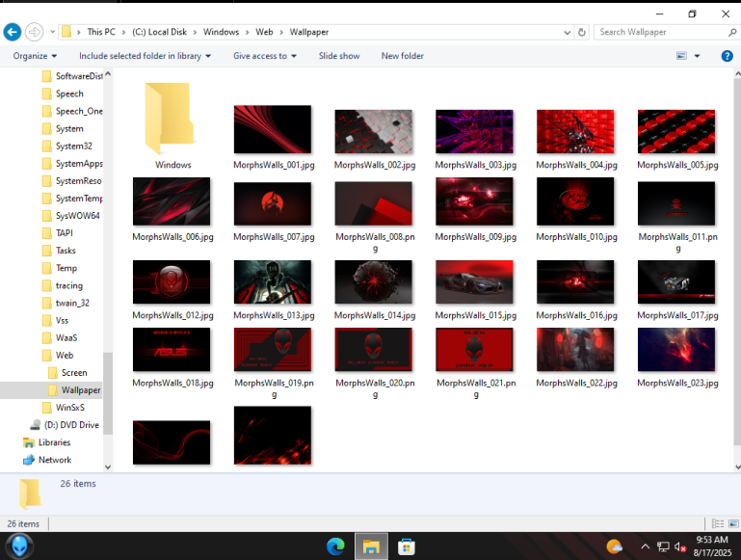Select MorphsWalls_013.jpg thumbnail
The width and height of the screenshot is (741, 560).
pos(273,281)
